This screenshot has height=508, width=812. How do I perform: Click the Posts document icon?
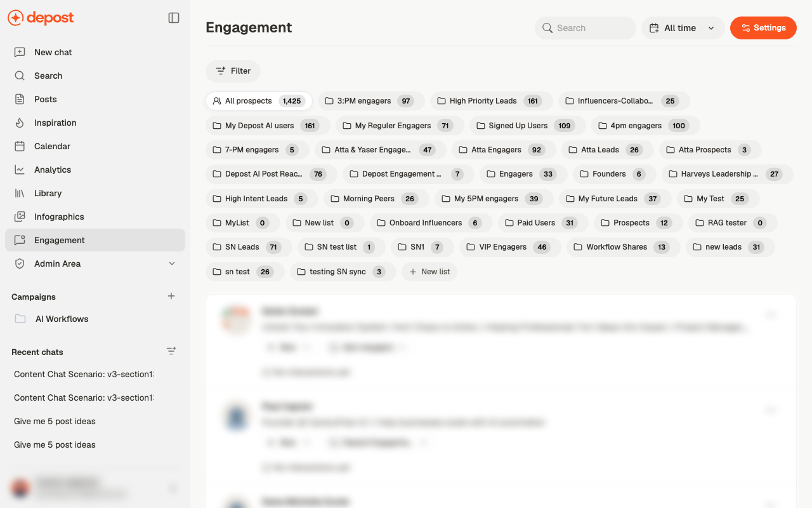coord(20,99)
